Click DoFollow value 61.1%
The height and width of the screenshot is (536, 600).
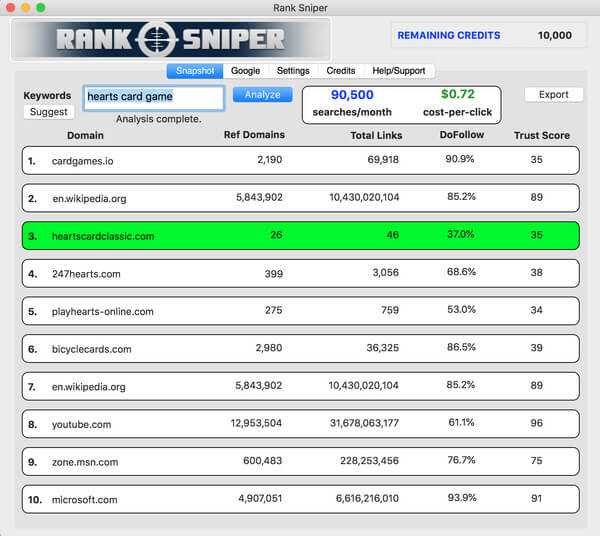click(461, 422)
